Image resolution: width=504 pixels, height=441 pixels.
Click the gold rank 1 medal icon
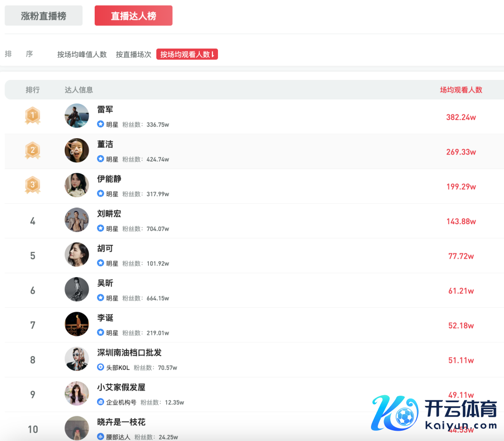tap(33, 115)
